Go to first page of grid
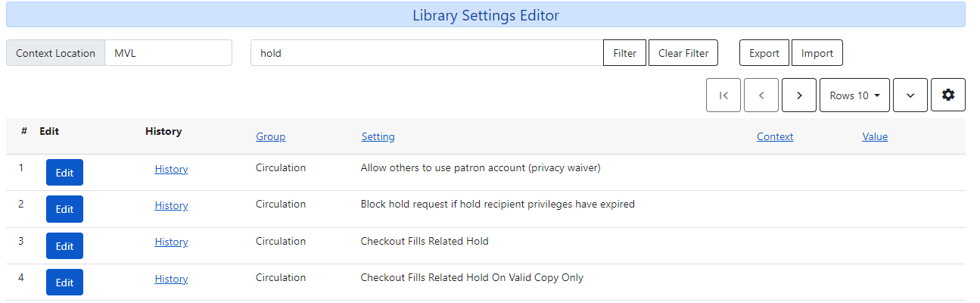 [723, 95]
